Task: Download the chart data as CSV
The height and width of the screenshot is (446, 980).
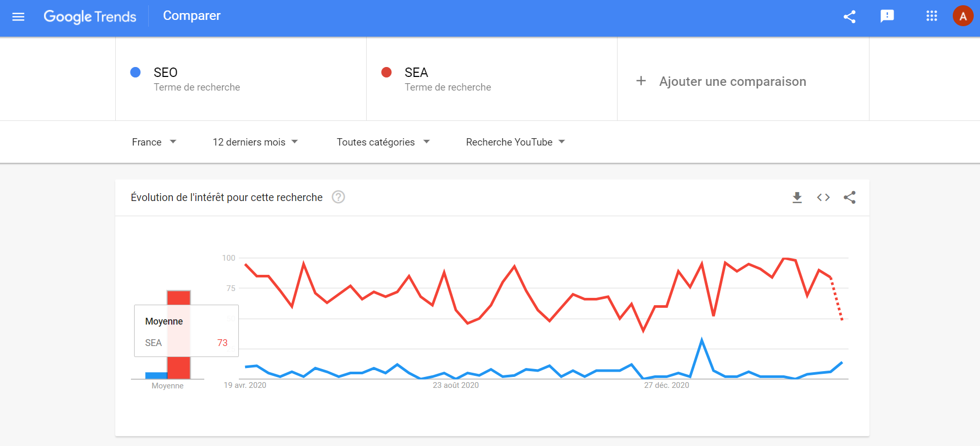Action: 797,197
